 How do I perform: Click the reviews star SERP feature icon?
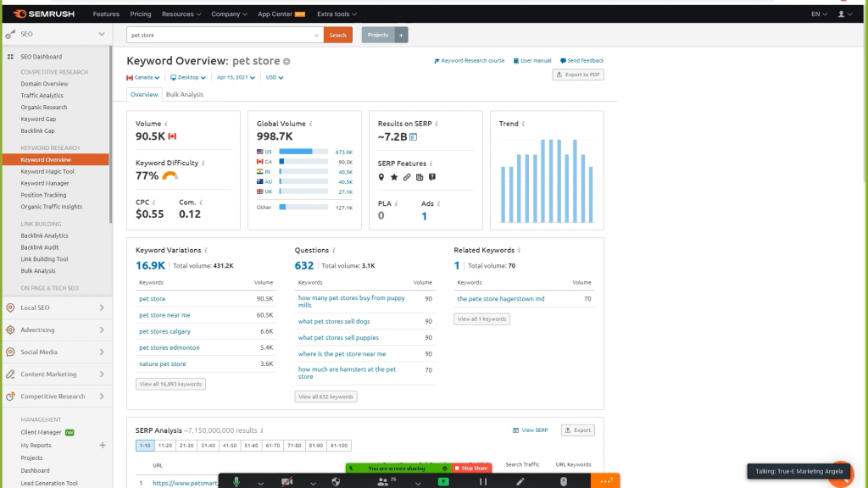tap(394, 177)
